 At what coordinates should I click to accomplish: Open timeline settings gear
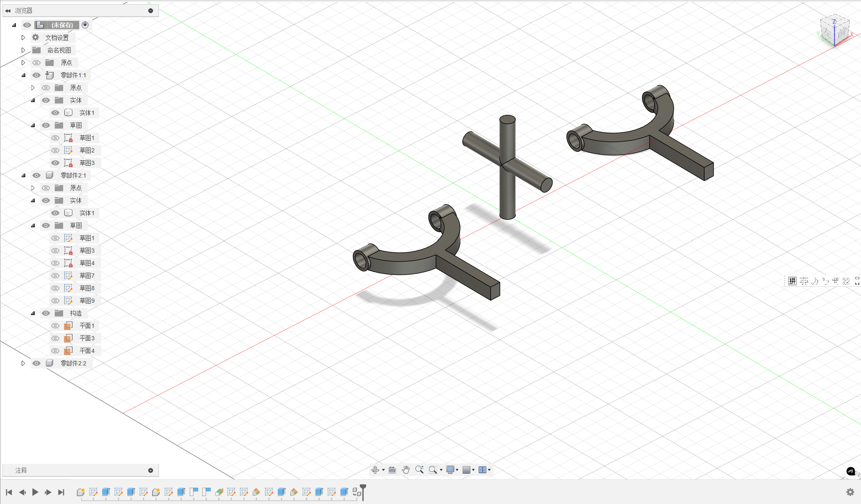[x=850, y=492]
